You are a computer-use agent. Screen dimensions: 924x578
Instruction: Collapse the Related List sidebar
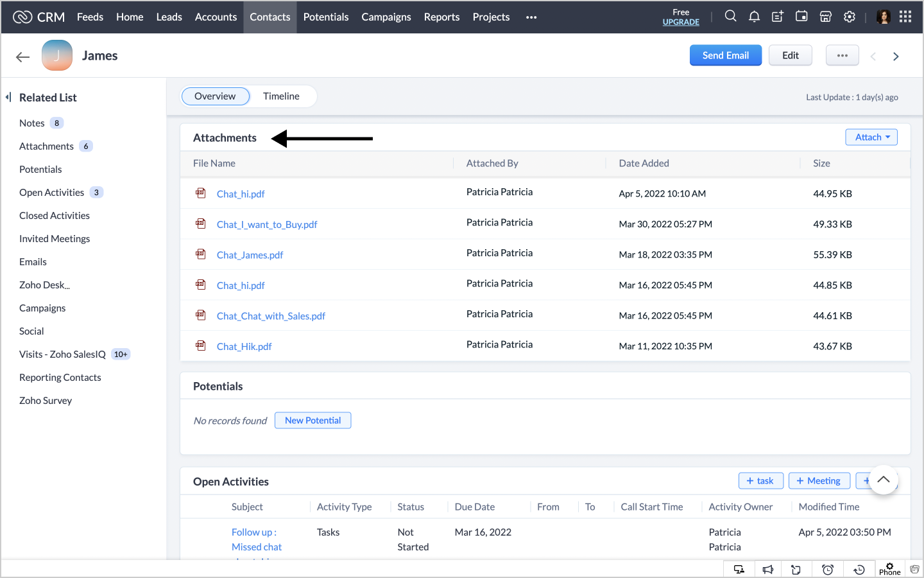click(8, 97)
